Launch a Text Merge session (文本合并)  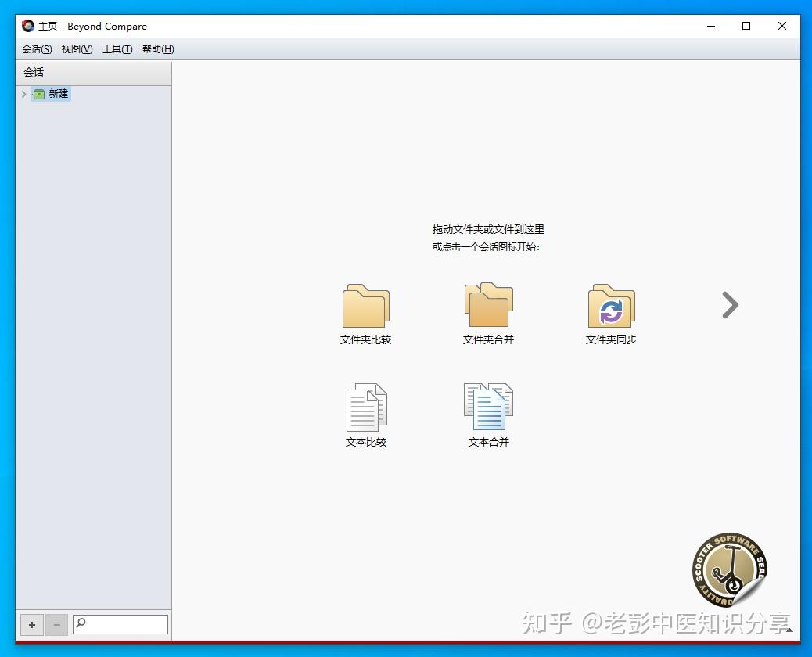[x=487, y=407]
